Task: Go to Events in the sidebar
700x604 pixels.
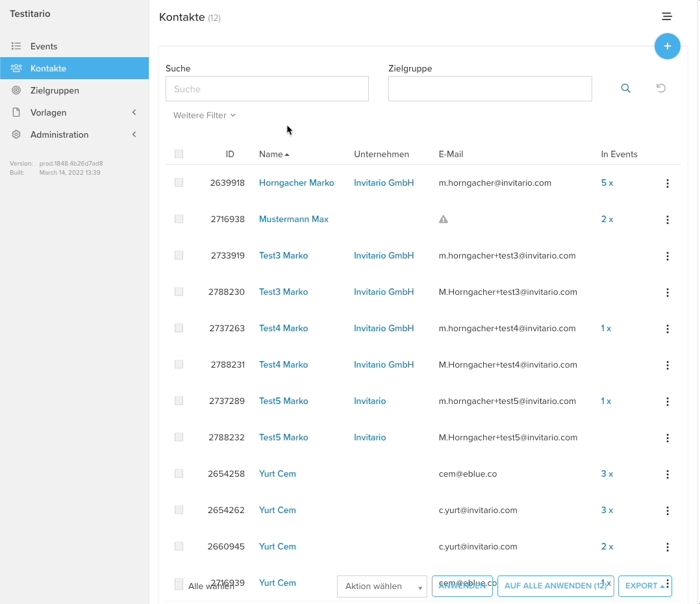Action: (44, 46)
